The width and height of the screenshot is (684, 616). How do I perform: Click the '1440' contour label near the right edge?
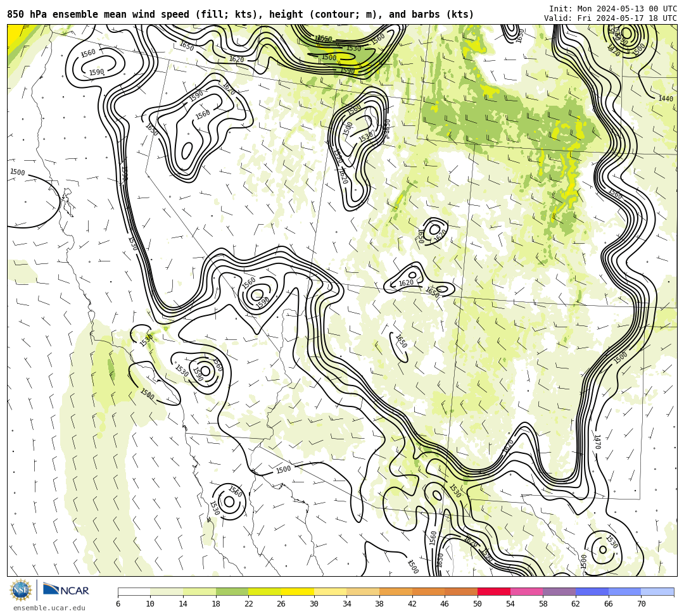[665, 99]
